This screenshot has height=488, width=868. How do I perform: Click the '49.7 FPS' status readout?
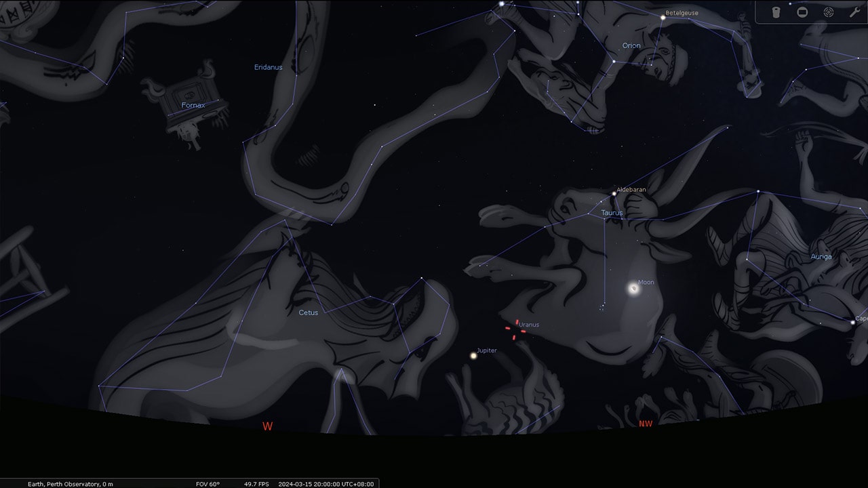256,484
